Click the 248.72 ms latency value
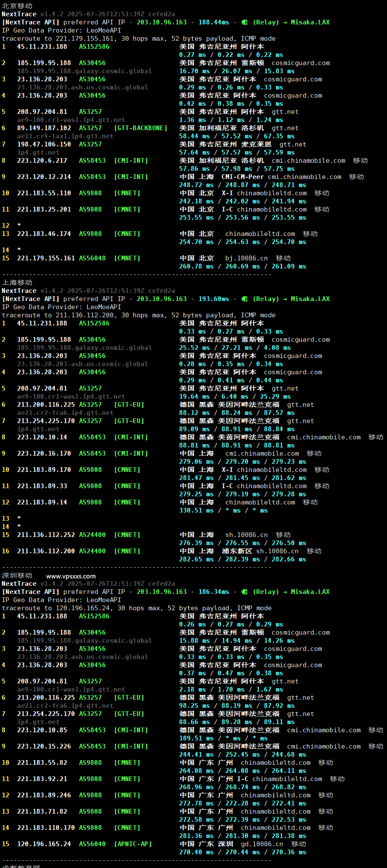Screen dimensions: 387x868 coord(196,185)
